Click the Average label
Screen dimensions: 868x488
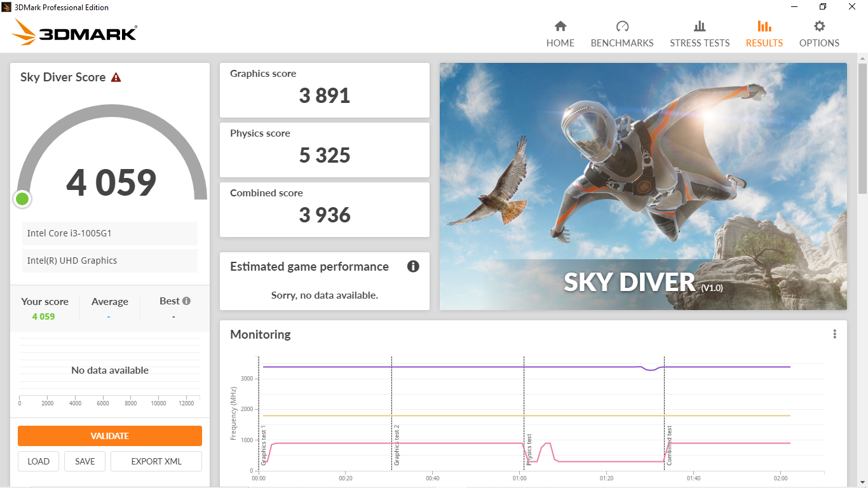[110, 302]
